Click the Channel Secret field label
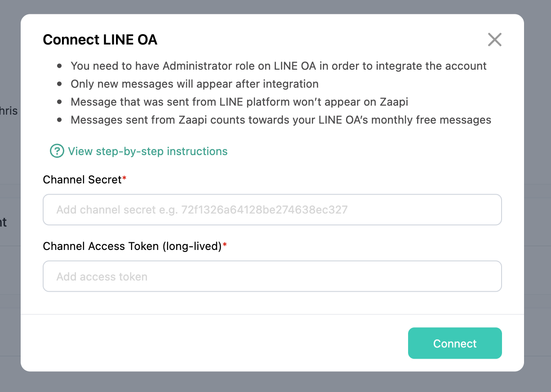551x392 pixels. click(x=82, y=180)
